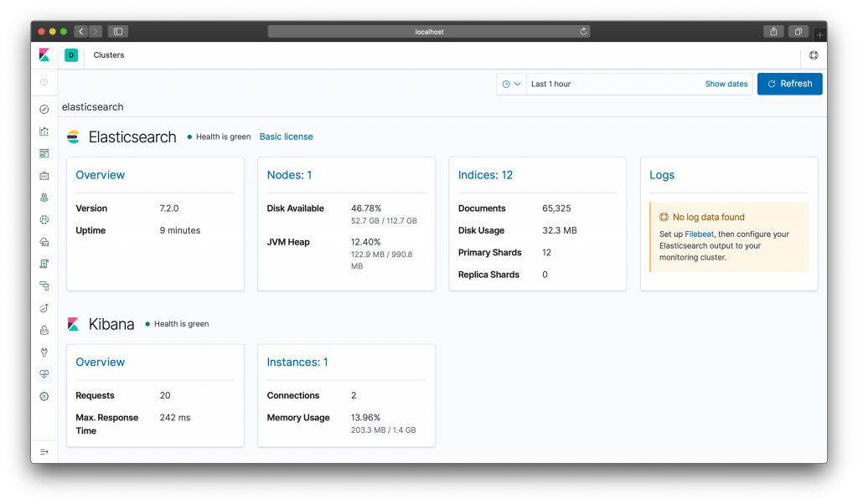The image size is (858, 504).
Task: Open the Kibana home logo
Action: (x=44, y=55)
